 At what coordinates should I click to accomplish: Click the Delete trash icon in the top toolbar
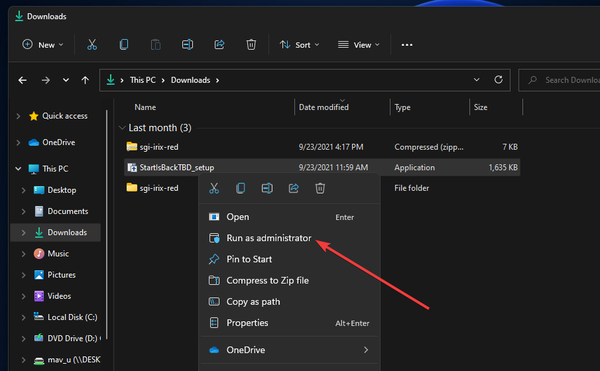click(251, 45)
